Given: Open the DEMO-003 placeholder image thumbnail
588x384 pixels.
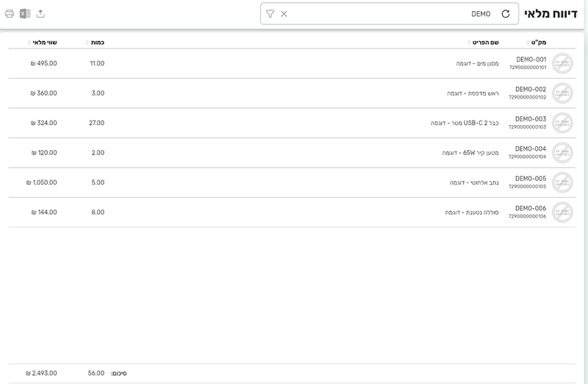Looking at the screenshot, I should coord(562,123).
